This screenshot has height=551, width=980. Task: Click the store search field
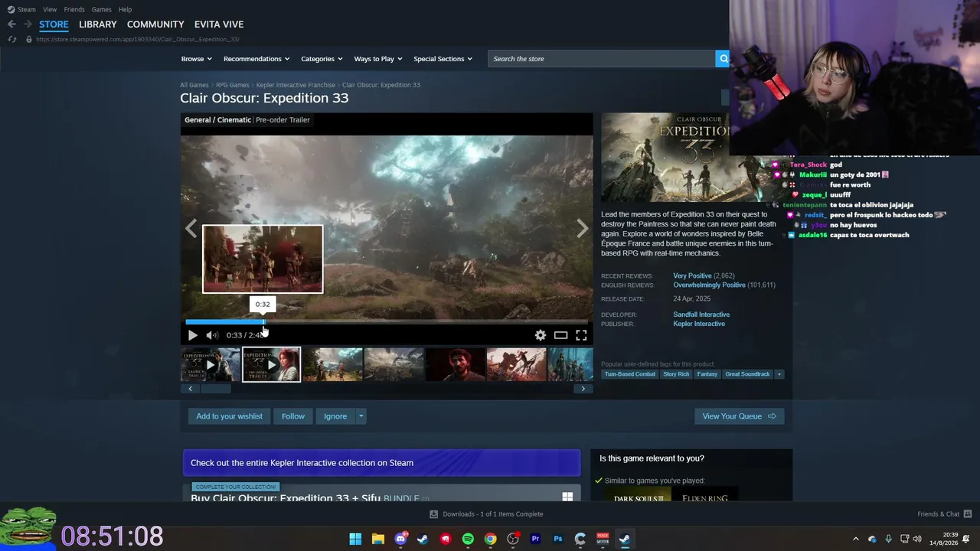click(601, 59)
